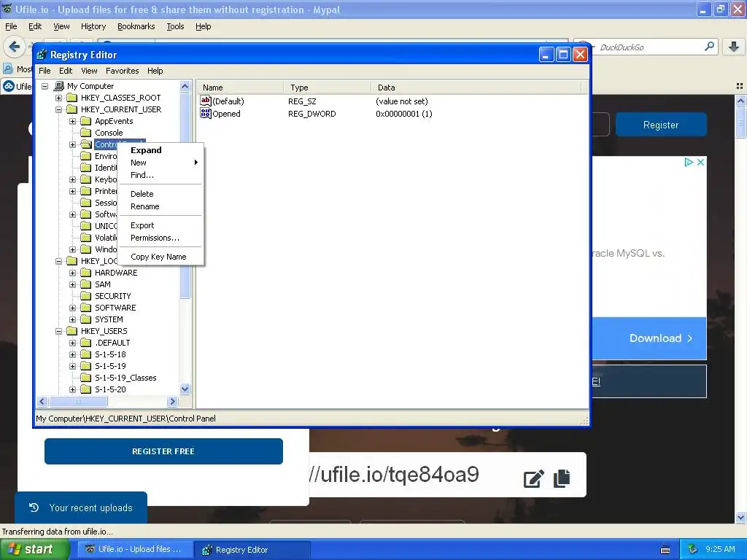Image resolution: width=747 pixels, height=560 pixels.
Task: Click the REGISTER FREE button
Action: tap(163, 451)
